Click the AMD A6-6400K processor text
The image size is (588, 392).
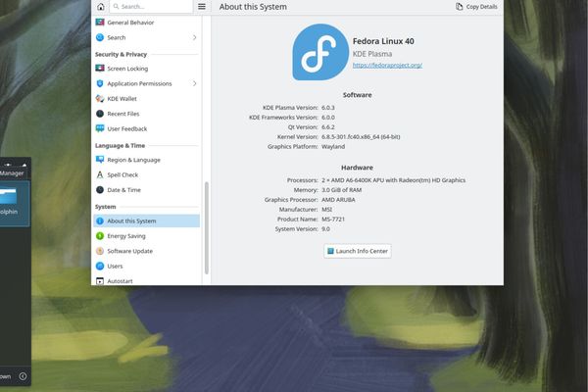coord(393,180)
